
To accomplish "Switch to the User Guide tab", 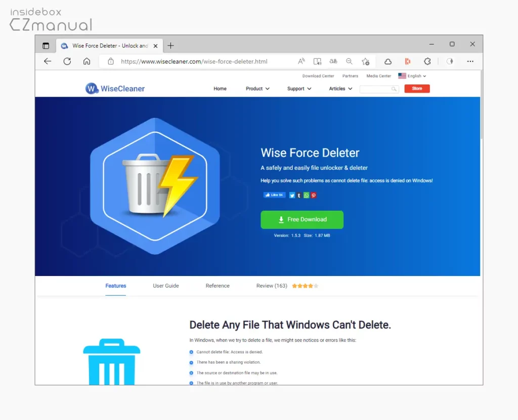I will (x=166, y=286).
